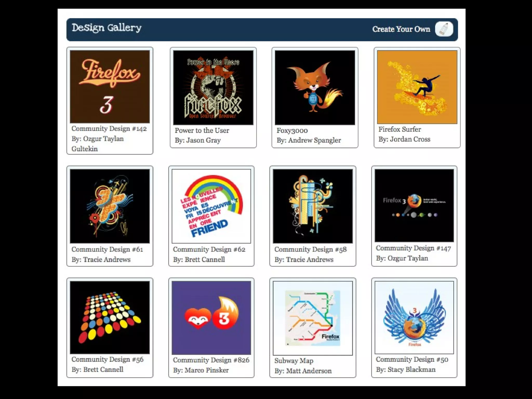Open the blue winged Firefox design
The width and height of the screenshot is (532, 399).
[414, 317]
